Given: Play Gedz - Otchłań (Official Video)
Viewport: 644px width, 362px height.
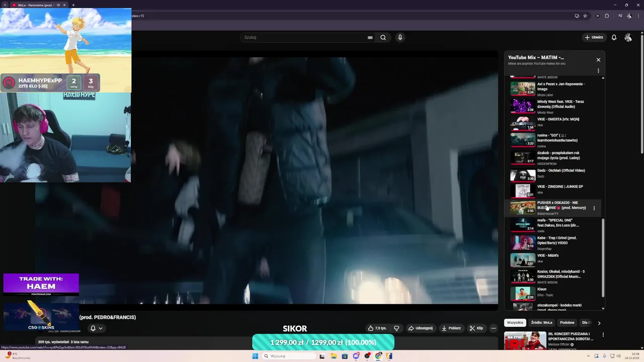Looking at the screenshot, I should coord(552,174).
